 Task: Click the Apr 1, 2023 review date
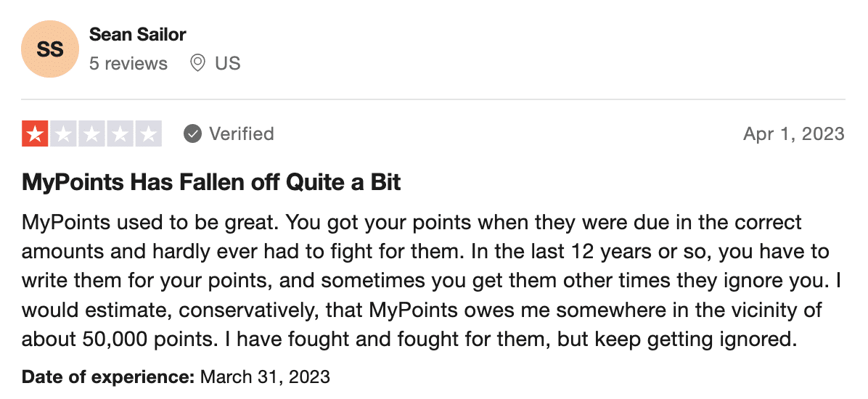pos(794,133)
